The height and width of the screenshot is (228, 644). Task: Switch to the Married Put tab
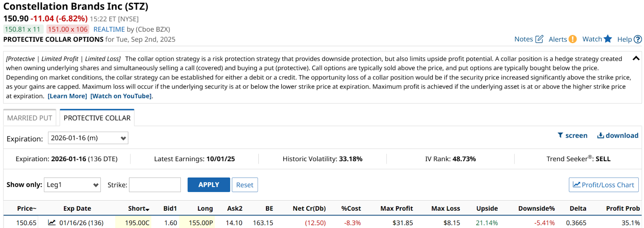(30, 118)
